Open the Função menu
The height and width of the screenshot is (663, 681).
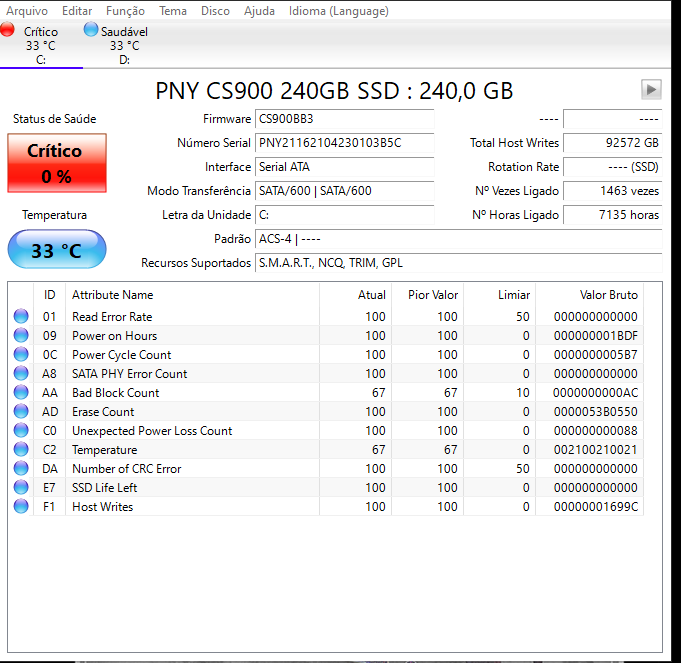(125, 11)
